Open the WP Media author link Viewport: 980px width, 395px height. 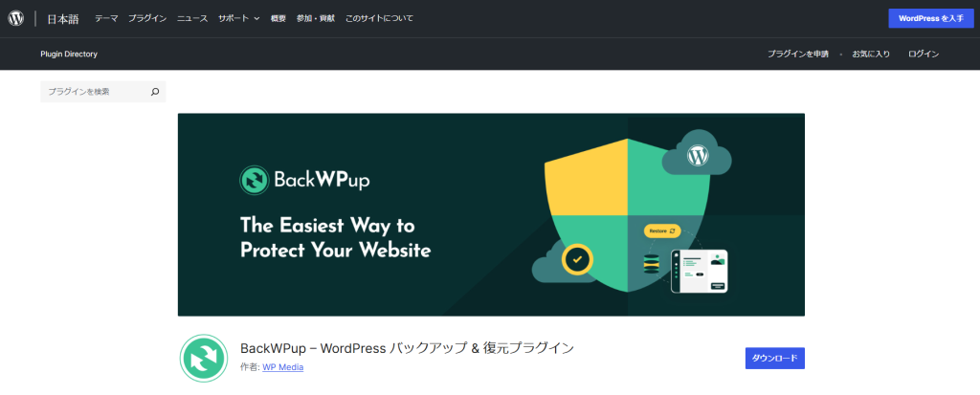point(283,367)
